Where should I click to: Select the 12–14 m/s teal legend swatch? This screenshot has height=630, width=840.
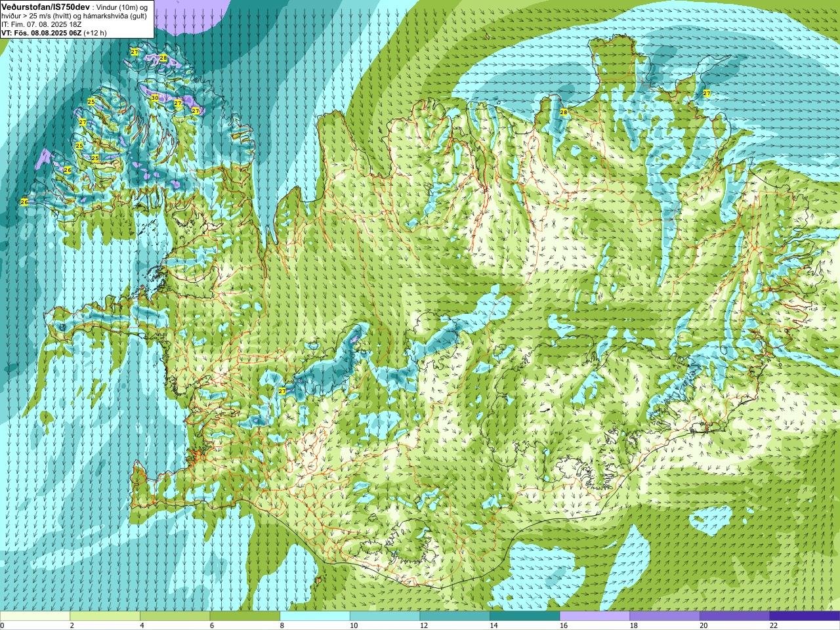[x=455, y=616]
